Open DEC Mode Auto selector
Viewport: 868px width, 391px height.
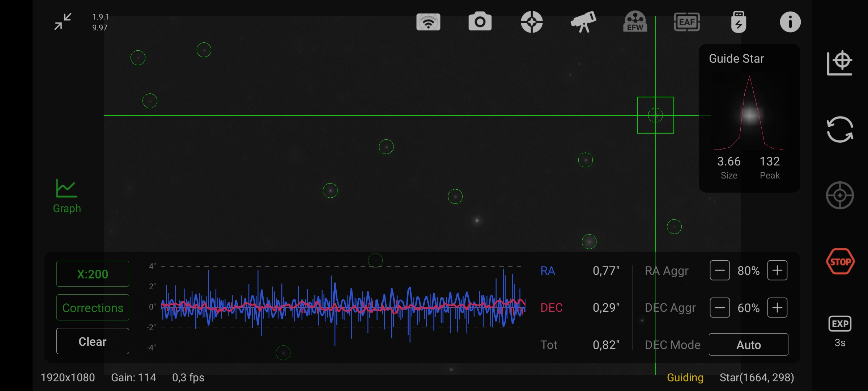click(x=748, y=345)
